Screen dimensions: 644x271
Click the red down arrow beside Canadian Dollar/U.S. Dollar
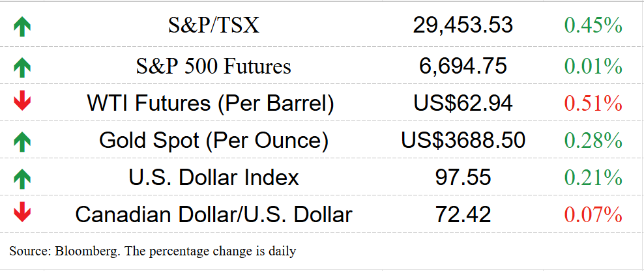coord(22,212)
